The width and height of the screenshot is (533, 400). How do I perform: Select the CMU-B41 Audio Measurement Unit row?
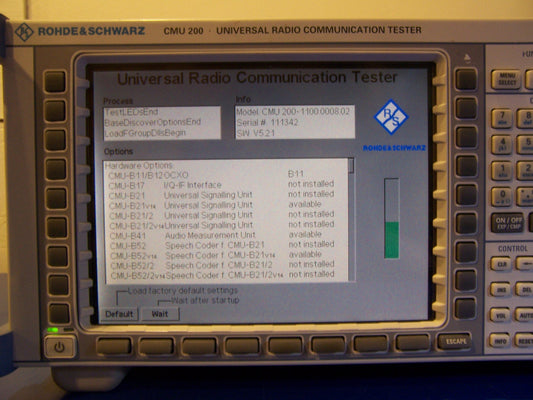tap(222, 235)
